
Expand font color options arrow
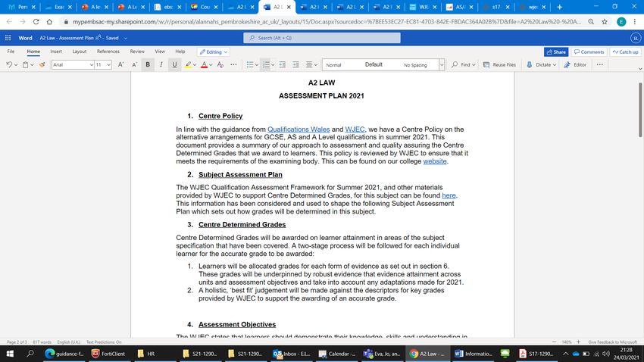pyautogui.click(x=211, y=65)
